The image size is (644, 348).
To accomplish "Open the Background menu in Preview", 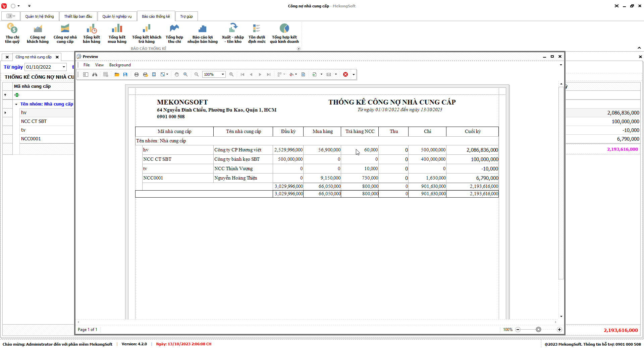I will pos(120,65).
